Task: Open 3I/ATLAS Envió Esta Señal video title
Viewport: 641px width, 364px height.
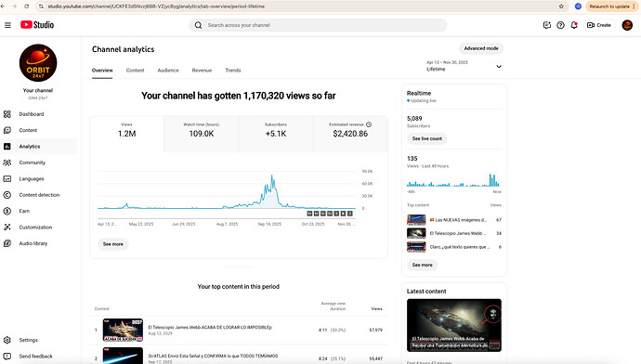Action: 213,356
